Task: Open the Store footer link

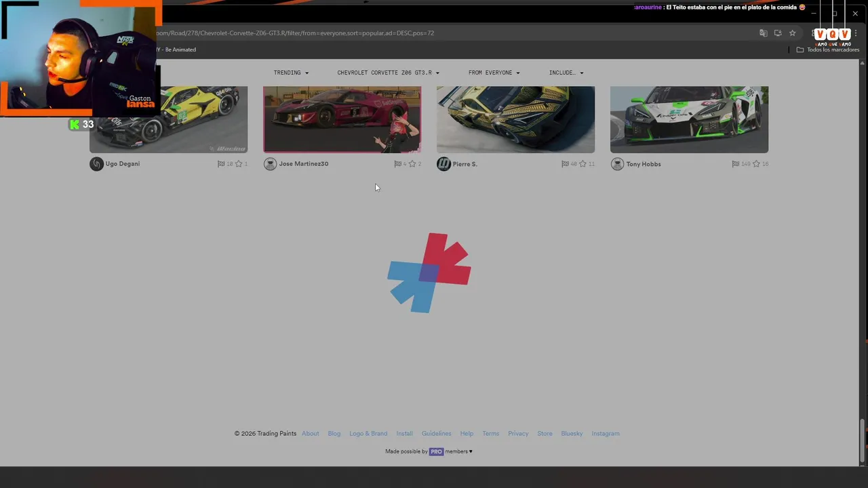Action: coord(545,434)
